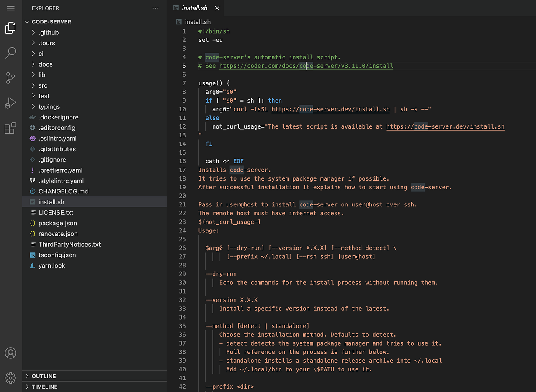Click the 'set -eu' line
This screenshot has width=536, height=392.
(x=211, y=40)
